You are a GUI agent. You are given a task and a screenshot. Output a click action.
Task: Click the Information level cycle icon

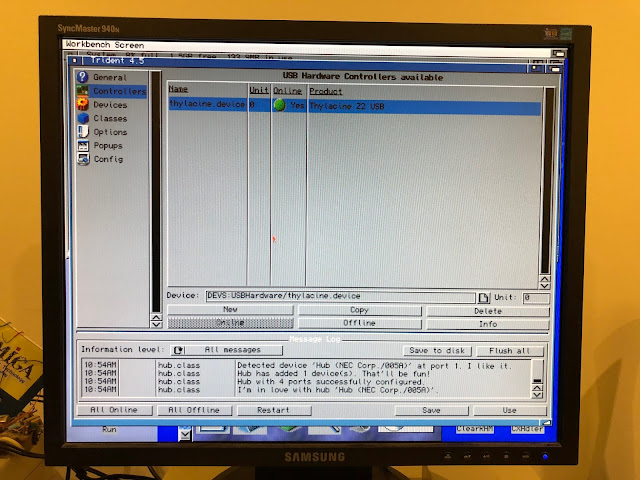click(x=178, y=350)
